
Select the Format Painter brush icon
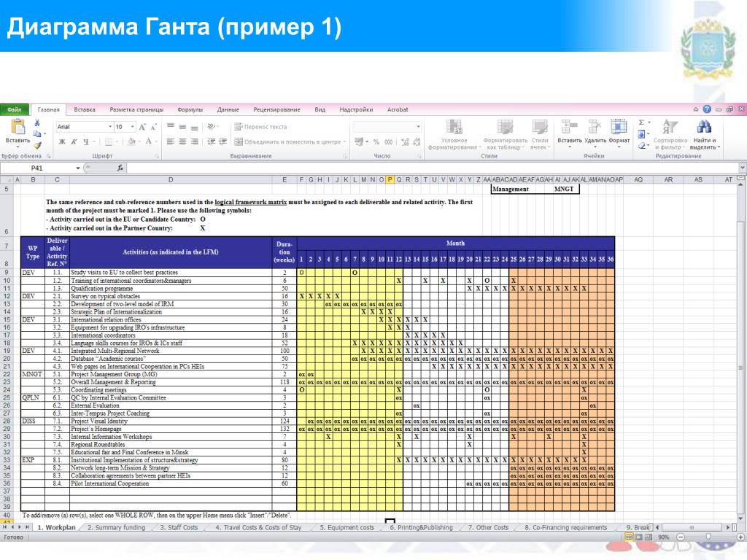pos(37,145)
